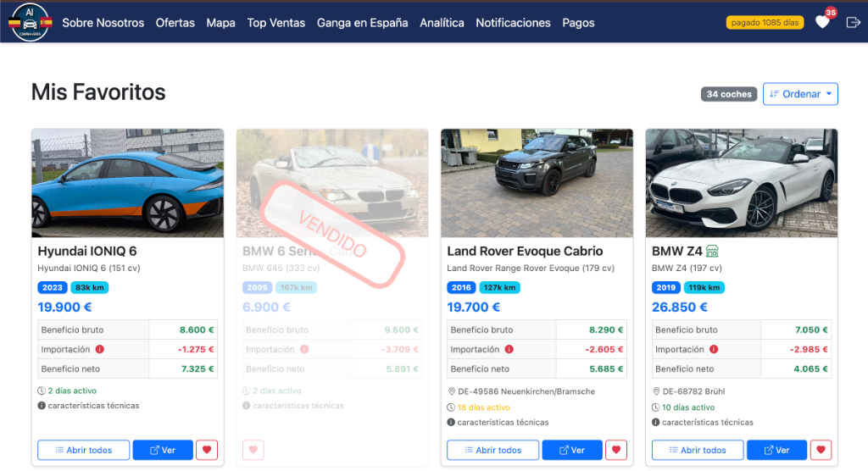Unfavorite the Hyundai IONIQ 6 heart button
The image size is (868, 471).
pyautogui.click(x=207, y=450)
